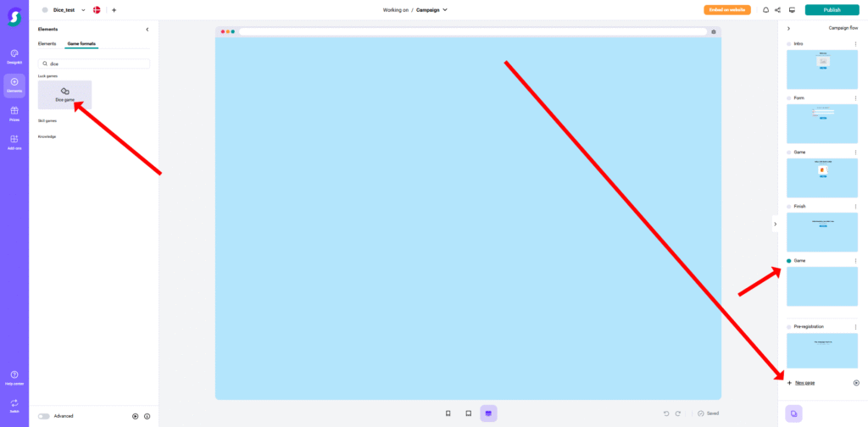Collapse the Elements panel with chevron
This screenshot has height=427, width=868.
click(147, 30)
